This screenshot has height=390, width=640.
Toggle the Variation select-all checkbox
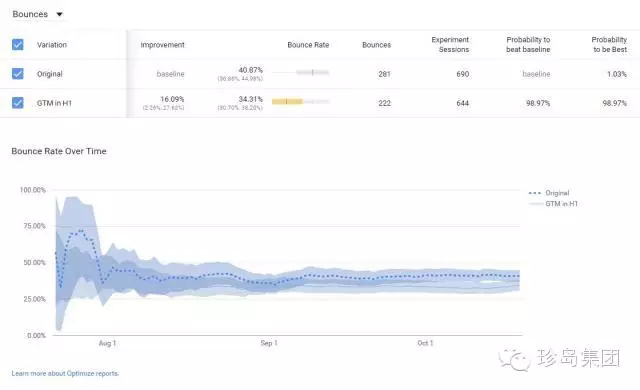coord(18,44)
